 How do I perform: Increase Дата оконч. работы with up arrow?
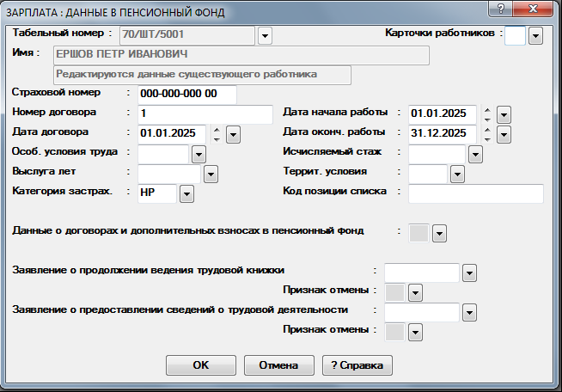(487, 129)
